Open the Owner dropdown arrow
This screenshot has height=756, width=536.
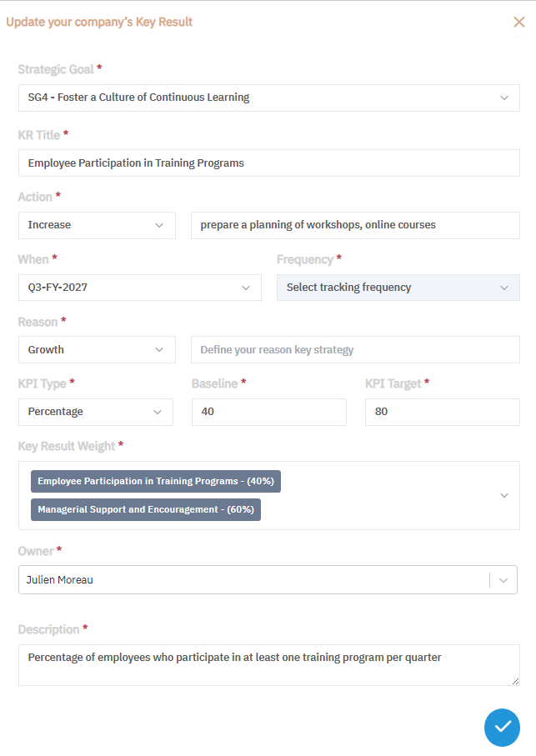(x=503, y=580)
